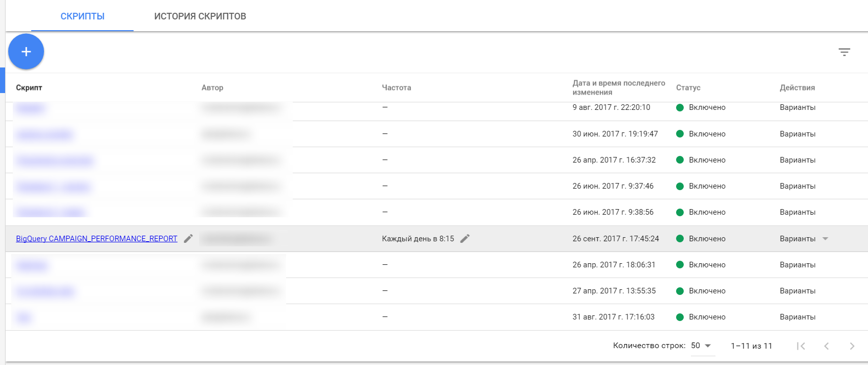Viewport: 868px width, 365px height.
Task: Click next page arrow in pagination
Action: 852,346
